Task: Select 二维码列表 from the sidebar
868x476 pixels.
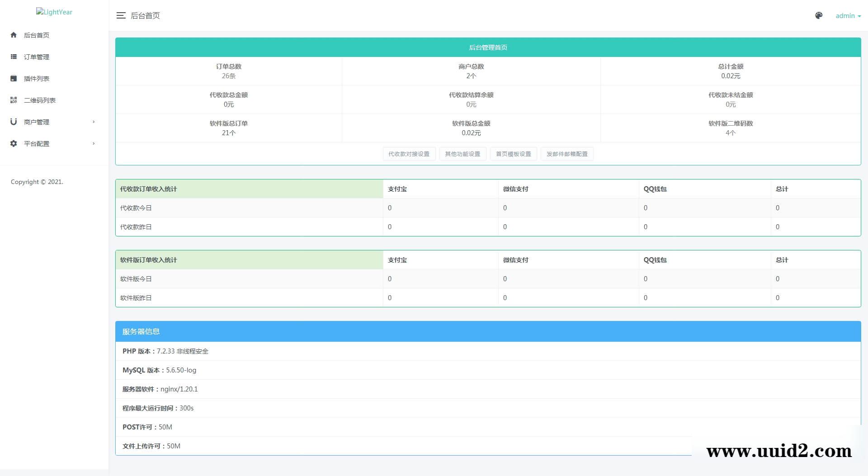Action: pos(40,100)
